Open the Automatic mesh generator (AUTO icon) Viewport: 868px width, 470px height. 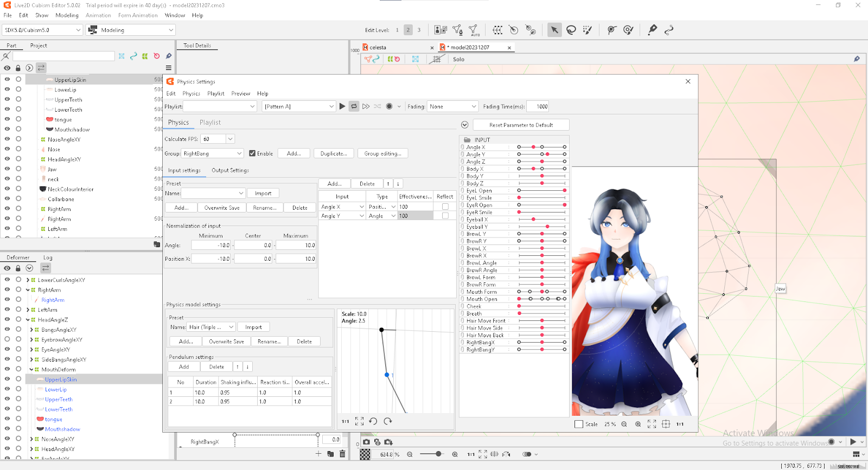pos(474,30)
